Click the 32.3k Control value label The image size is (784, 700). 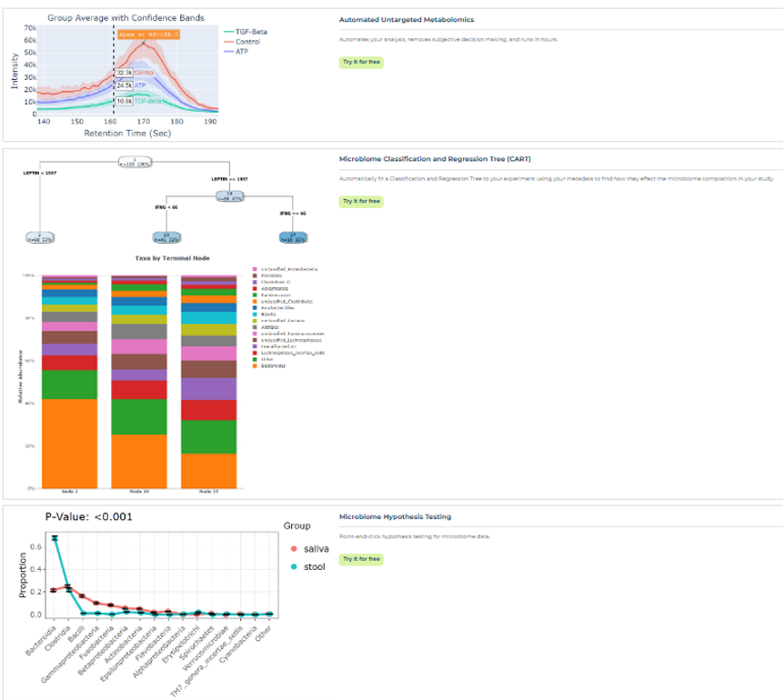pyautogui.click(x=124, y=73)
